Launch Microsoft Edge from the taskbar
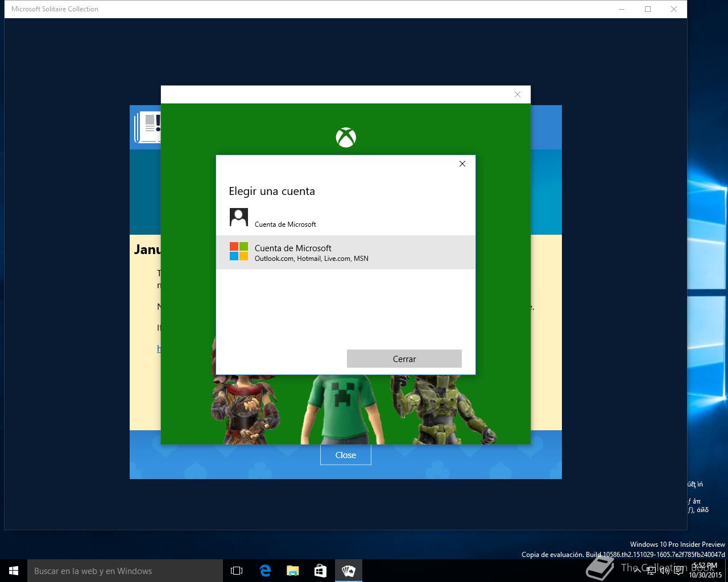This screenshot has width=728, height=582. pos(265,571)
